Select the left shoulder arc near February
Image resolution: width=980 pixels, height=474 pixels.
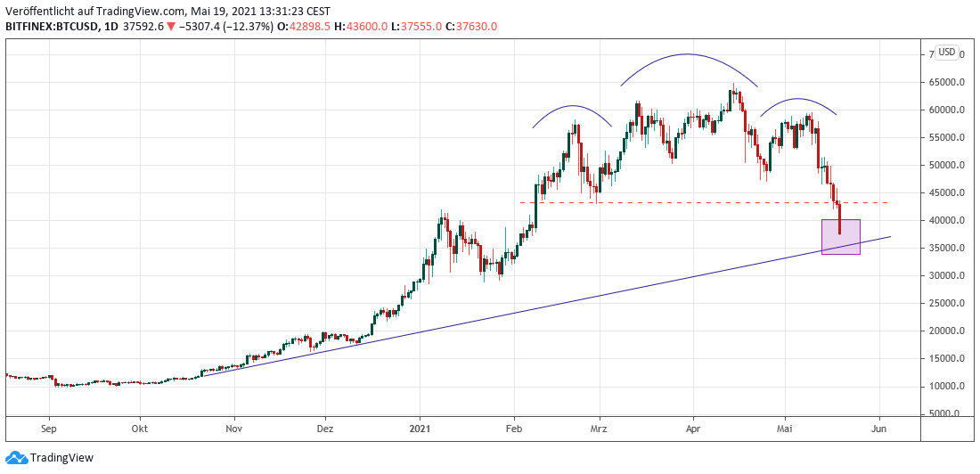point(571,106)
